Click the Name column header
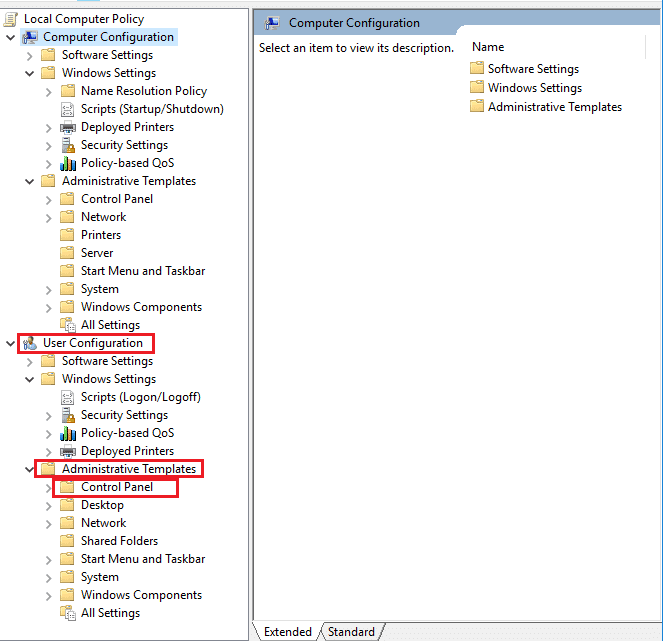663x641 pixels. pyautogui.click(x=488, y=47)
